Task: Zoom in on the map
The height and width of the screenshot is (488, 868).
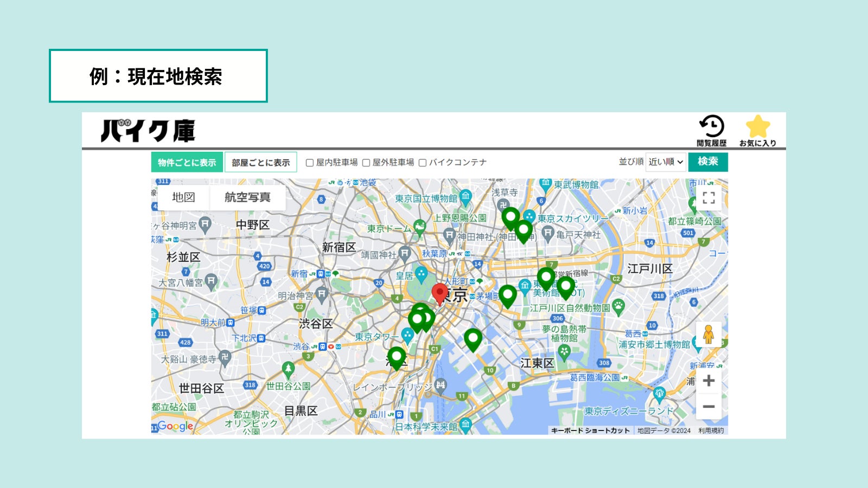Action: click(x=709, y=381)
